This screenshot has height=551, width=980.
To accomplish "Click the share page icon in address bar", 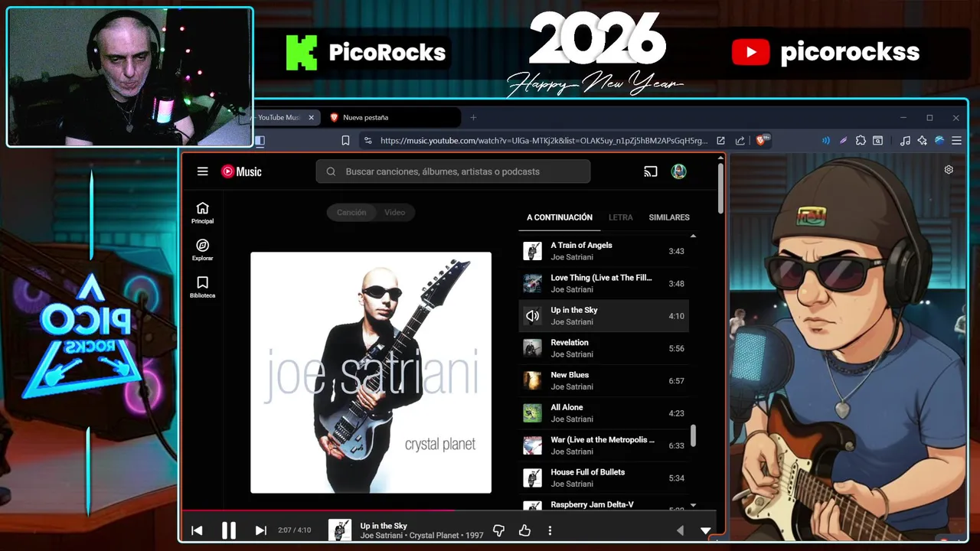I will point(740,141).
